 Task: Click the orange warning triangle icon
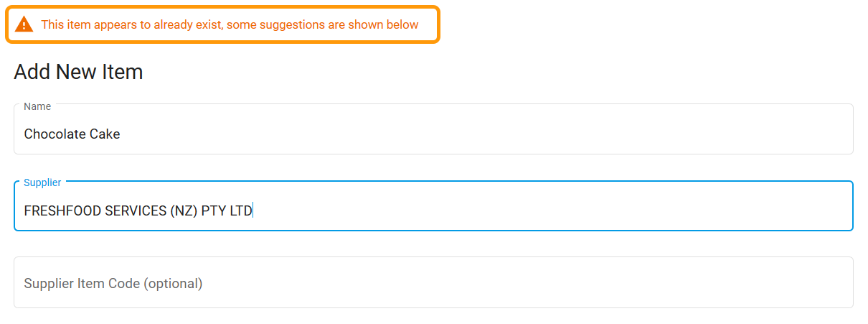click(24, 24)
